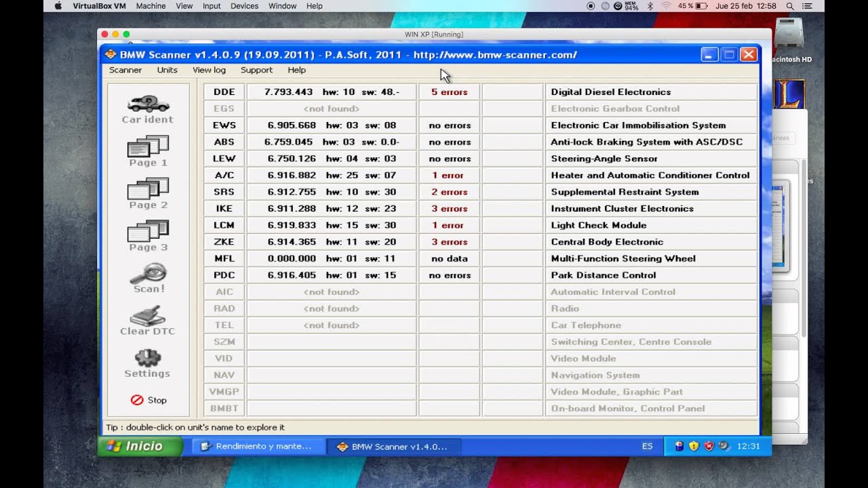Click Digital Diesel Electronics description
Screen dimensions: 868x488
(611, 92)
